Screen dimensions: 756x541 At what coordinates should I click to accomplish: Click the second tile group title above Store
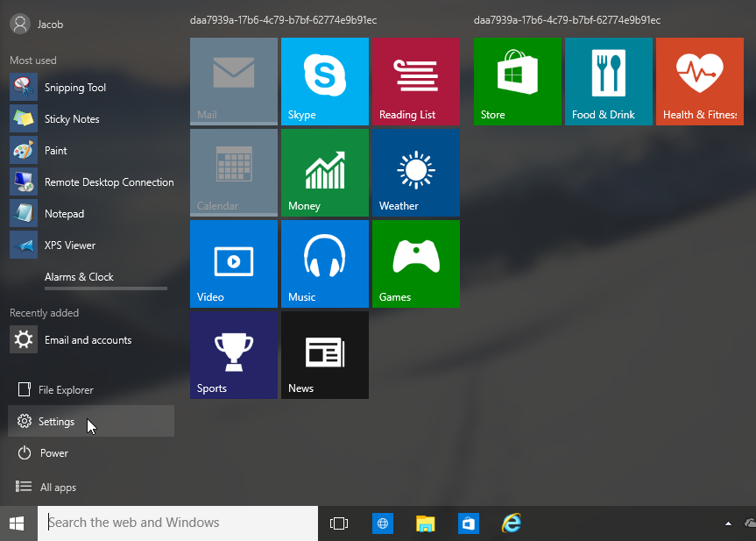click(567, 20)
